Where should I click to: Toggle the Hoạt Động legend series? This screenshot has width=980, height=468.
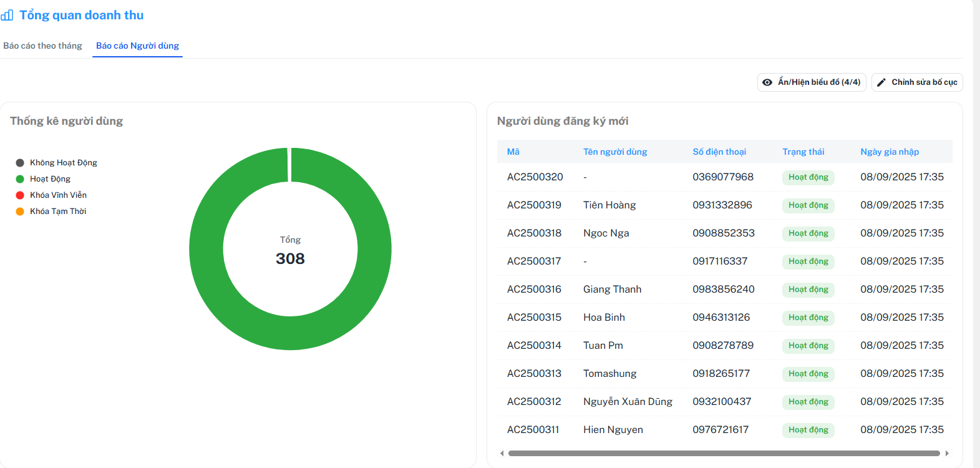coord(50,179)
